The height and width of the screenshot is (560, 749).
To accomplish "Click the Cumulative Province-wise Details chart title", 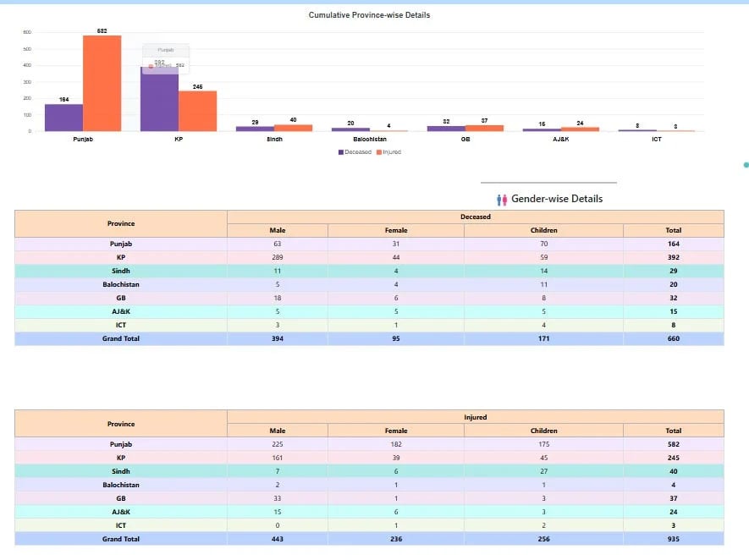I will coord(369,15).
